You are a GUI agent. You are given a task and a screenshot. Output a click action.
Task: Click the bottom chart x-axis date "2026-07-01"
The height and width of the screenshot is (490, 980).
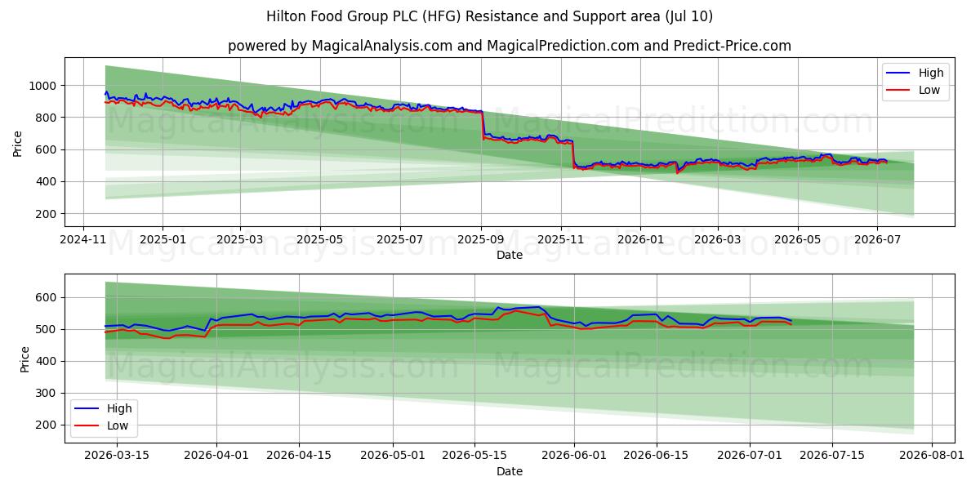pyautogui.click(x=750, y=457)
